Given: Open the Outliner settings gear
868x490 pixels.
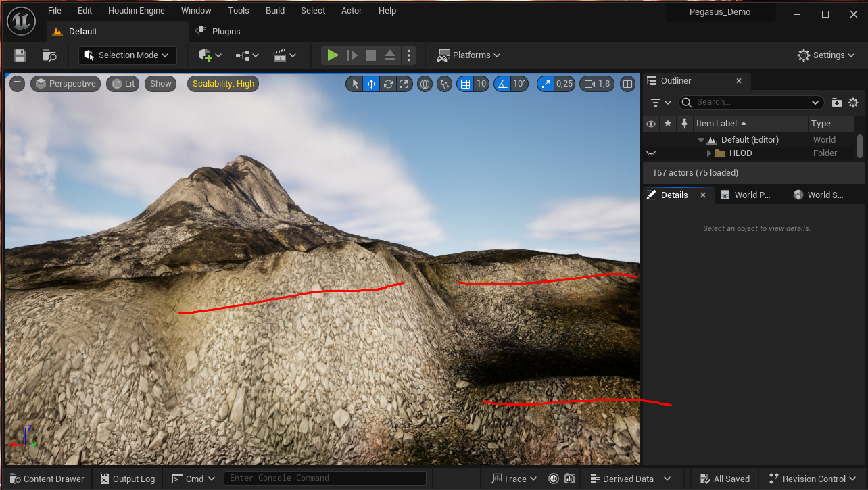Looking at the screenshot, I should [853, 103].
